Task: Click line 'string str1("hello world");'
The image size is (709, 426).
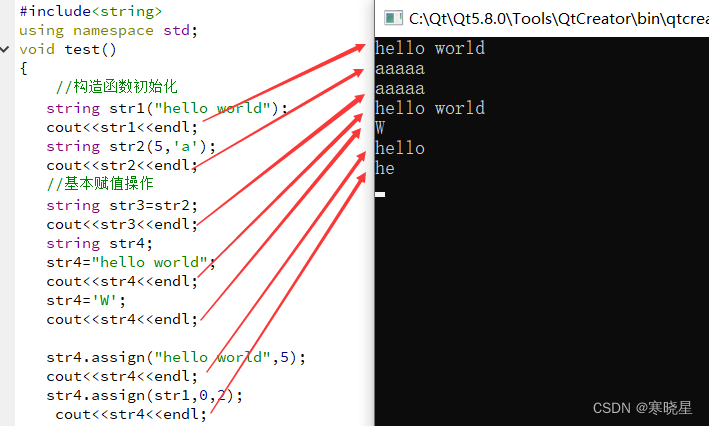Action: click(167, 109)
